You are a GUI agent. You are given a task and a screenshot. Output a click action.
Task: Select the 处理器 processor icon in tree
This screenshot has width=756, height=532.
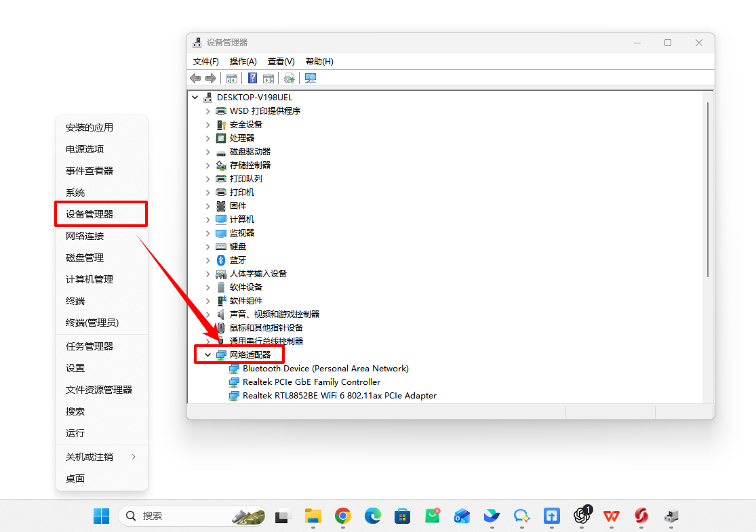tap(221, 138)
